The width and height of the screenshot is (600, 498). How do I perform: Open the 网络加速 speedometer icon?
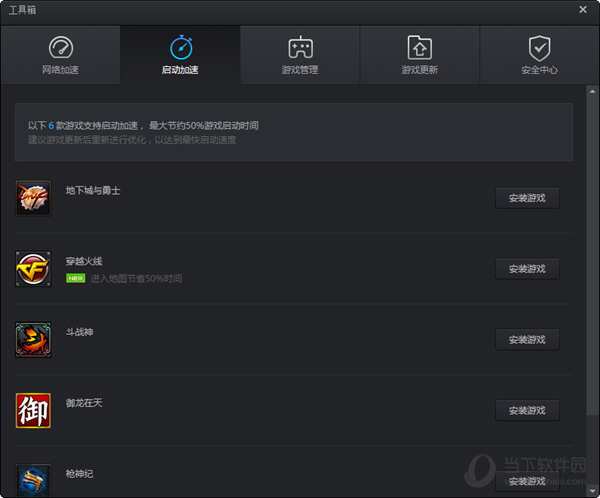(x=61, y=48)
